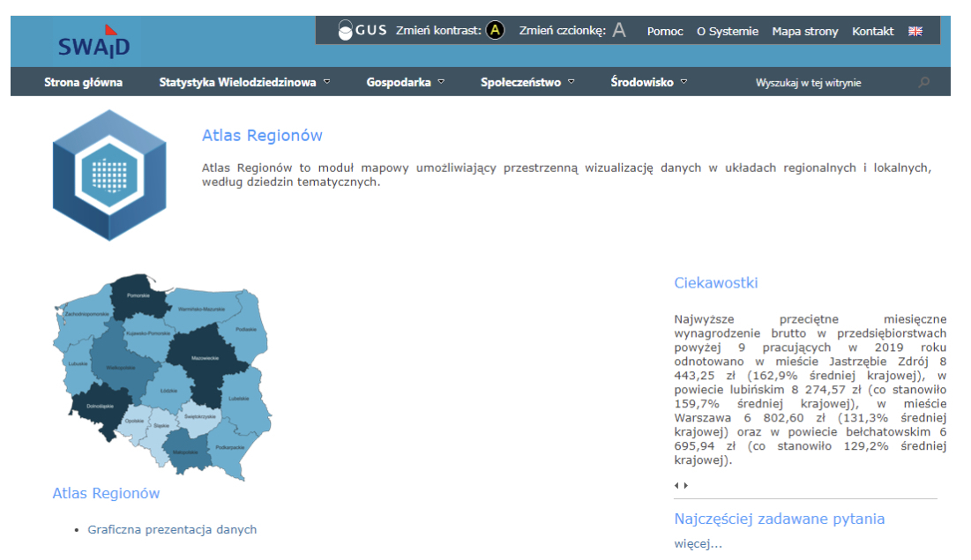Show next Ciekawostki fact with right arrow
The image size is (971, 560).
pos(685,485)
